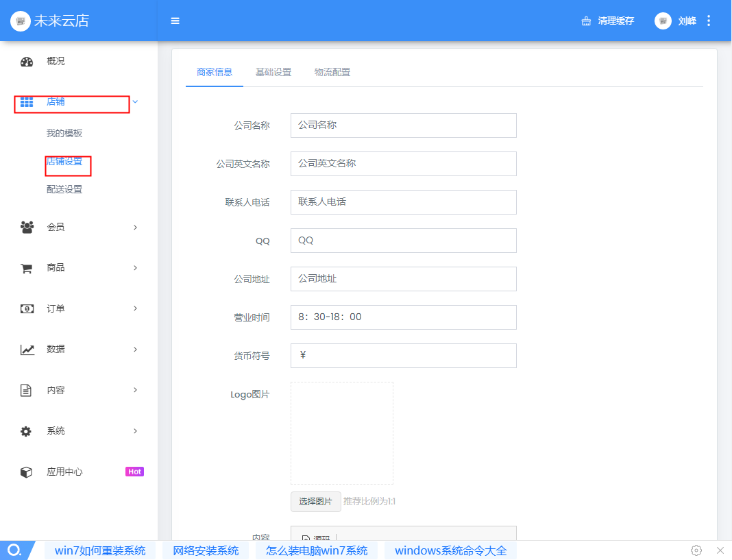Open the win7如何重装系统 suggestion link
Image resolution: width=732 pixels, height=560 pixels.
pos(100,550)
